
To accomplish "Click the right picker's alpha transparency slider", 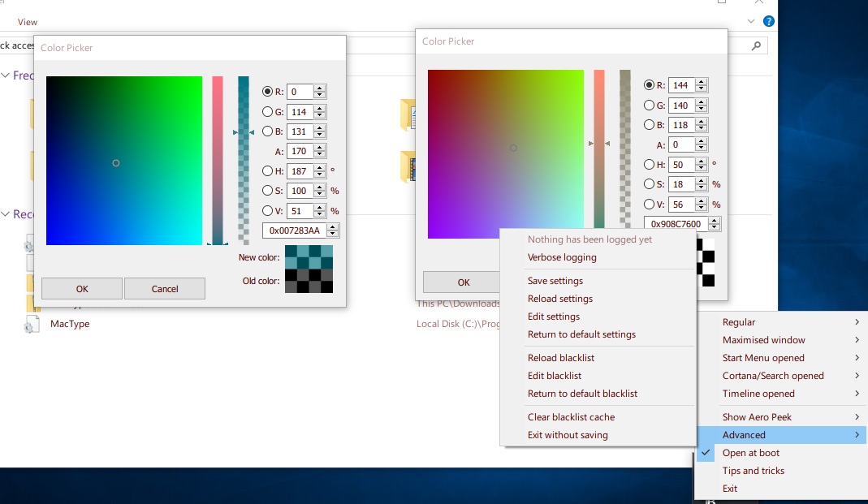I will click(625, 149).
